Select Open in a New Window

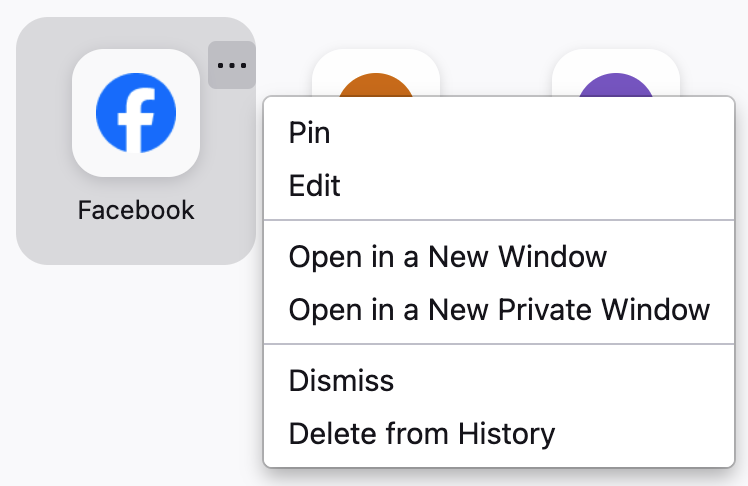click(x=447, y=257)
